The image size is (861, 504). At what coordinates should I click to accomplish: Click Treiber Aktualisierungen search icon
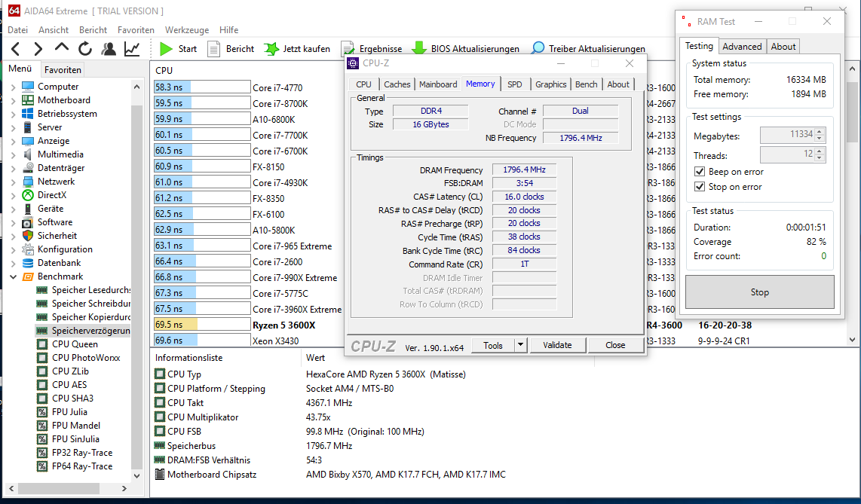pos(538,49)
